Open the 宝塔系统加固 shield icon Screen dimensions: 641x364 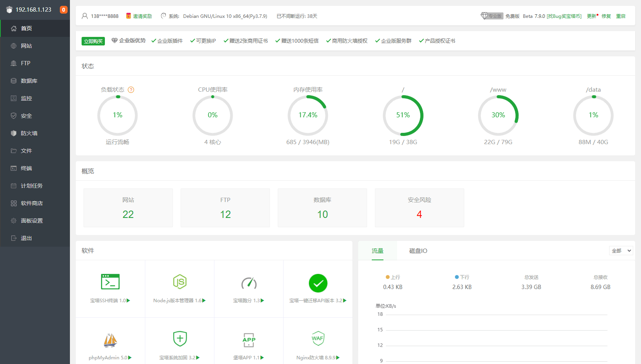(x=180, y=339)
